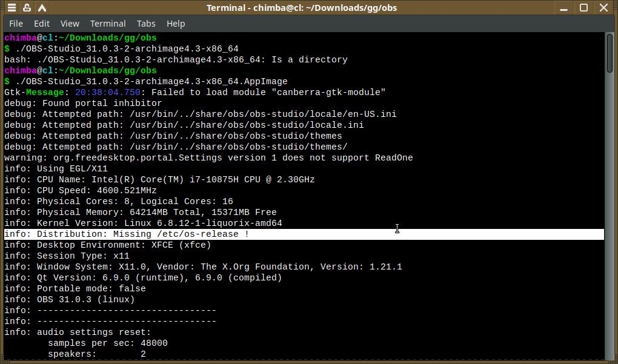Open the File menu
The height and width of the screenshot is (364, 618).
[16, 24]
